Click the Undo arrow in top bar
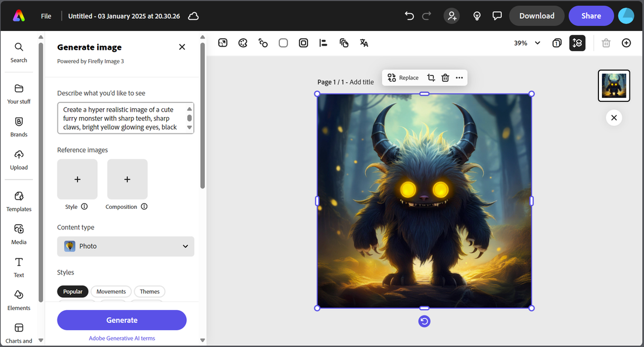Image resolution: width=644 pixels, height=347 pixels. (x=409, y=16)
